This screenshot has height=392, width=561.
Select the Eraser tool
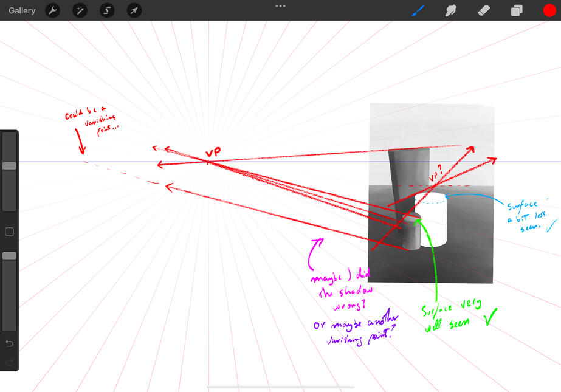tap(484, 10)
